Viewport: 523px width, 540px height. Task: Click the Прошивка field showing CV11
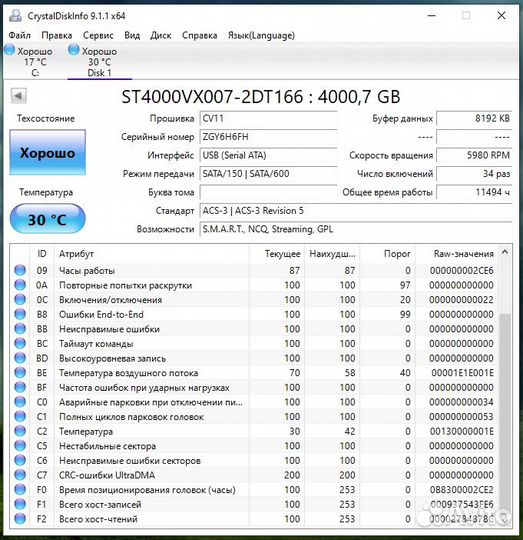(268, 118)
